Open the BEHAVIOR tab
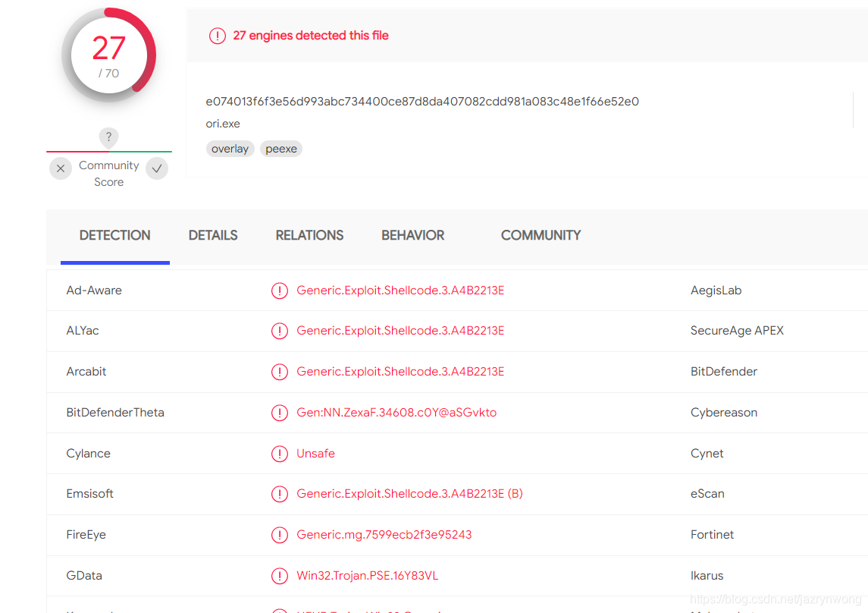 pyautogui.click(x=413, y=235)
